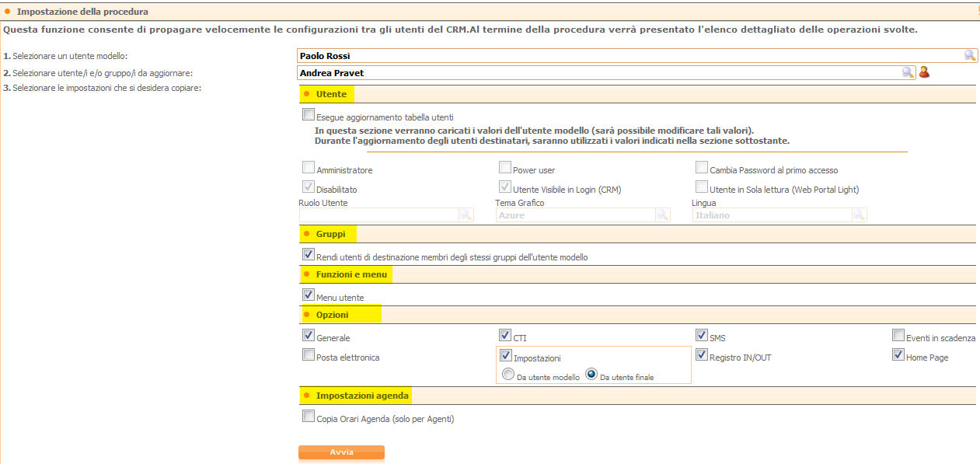Image resolution: width=980 pixels, height=464 pixels.
Task: Click the search icon beside Andrea Pravet
Action: coord(908,72)
